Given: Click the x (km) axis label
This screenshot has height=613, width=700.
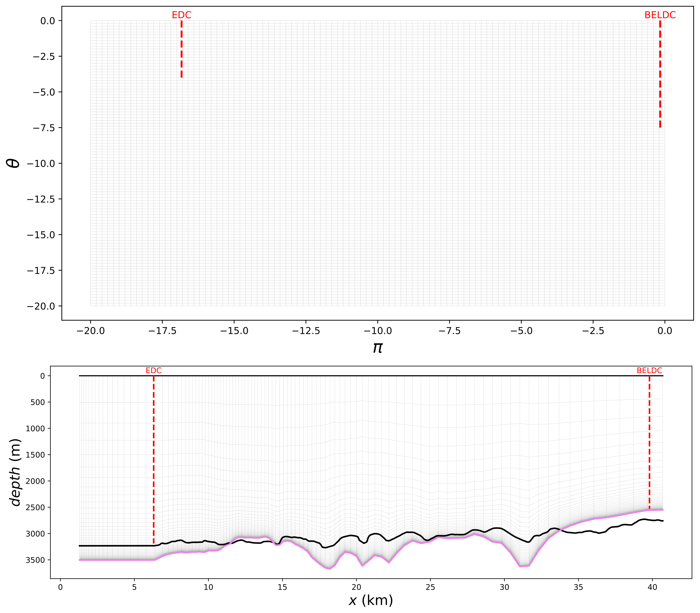Looking at the screenshot, I should click(371, 600).
